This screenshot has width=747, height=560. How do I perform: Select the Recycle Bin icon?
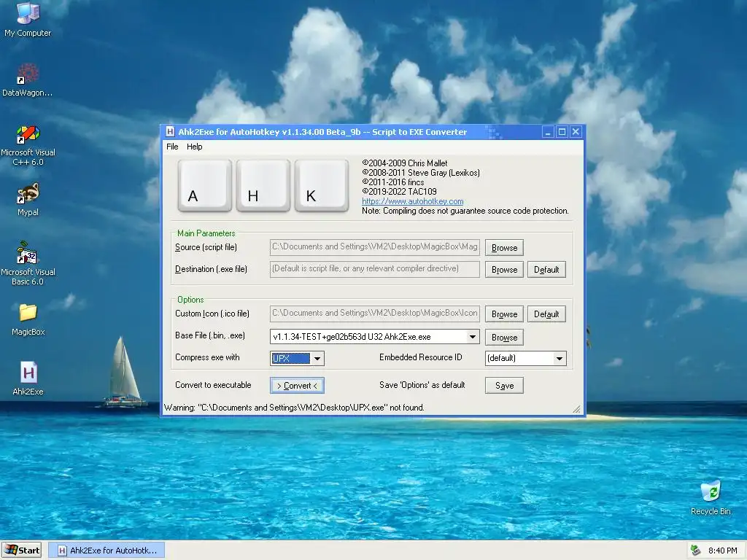click(711, 498)
